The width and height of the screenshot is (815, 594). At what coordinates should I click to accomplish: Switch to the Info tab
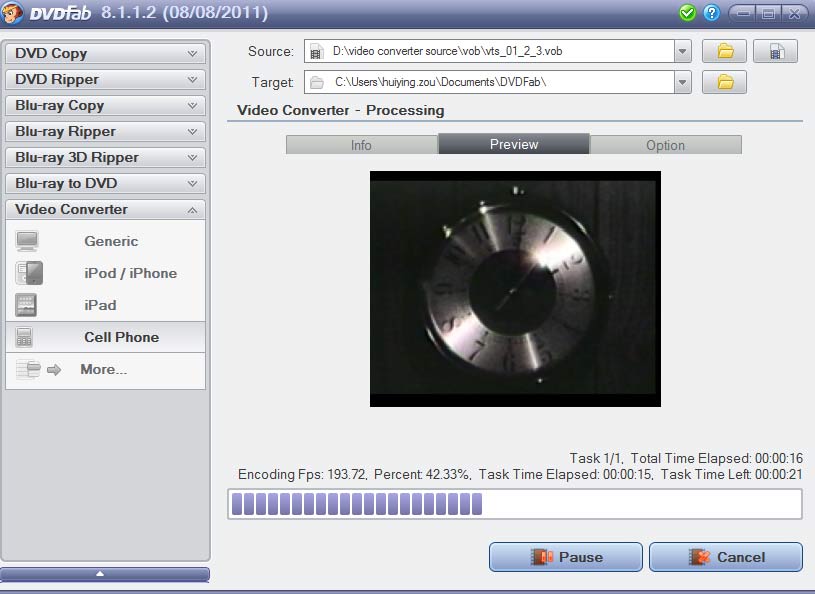coord(362,144)
